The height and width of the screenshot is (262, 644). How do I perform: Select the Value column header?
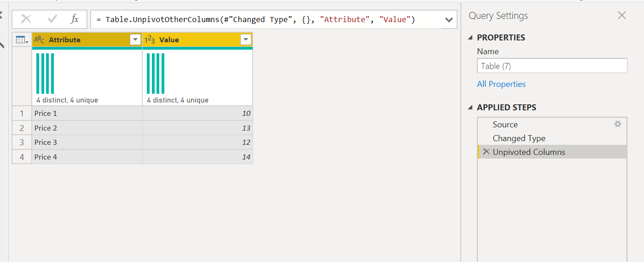tap(197, 40)
